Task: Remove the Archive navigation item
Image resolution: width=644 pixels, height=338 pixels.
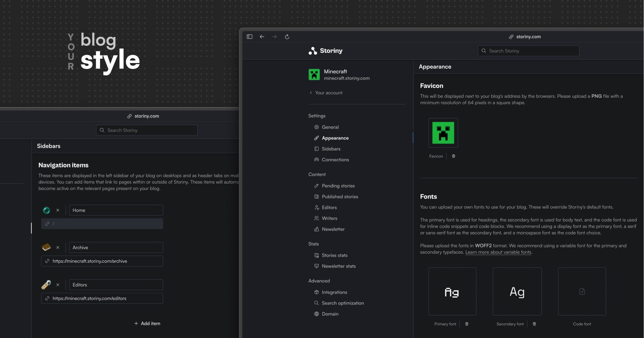Action: (58, 248)
